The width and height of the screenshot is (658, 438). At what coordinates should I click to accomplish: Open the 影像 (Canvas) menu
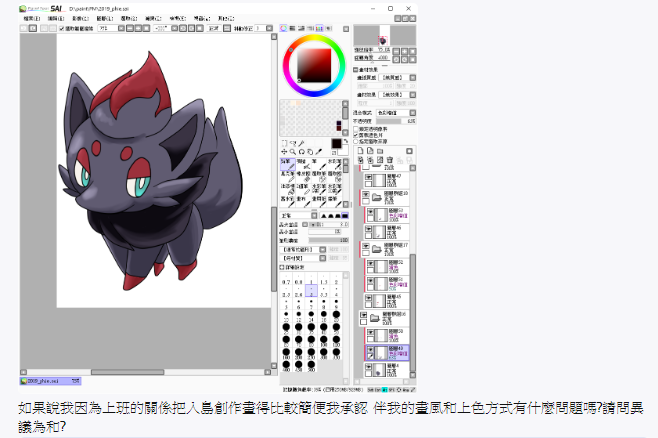click(x=80, y=18)
